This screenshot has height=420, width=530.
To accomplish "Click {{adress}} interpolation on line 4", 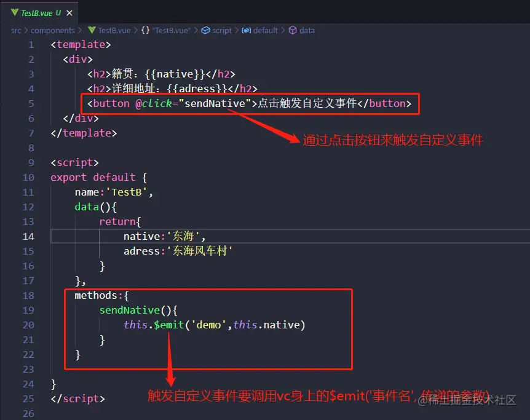I will (x=197, y=89).
